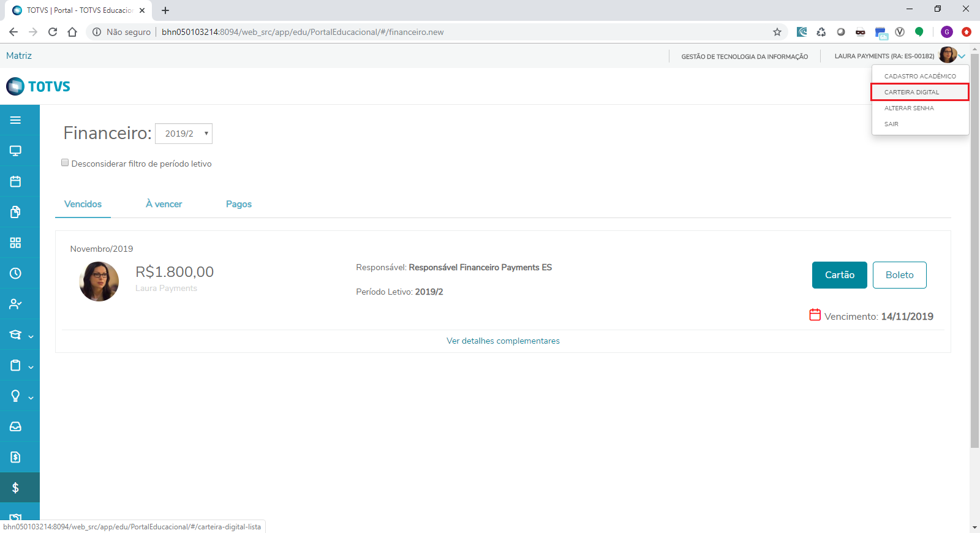This screenshot has width=980, height=533.
Task: Close the TOTVS Portal browser tab
Action: click(142, 10)
